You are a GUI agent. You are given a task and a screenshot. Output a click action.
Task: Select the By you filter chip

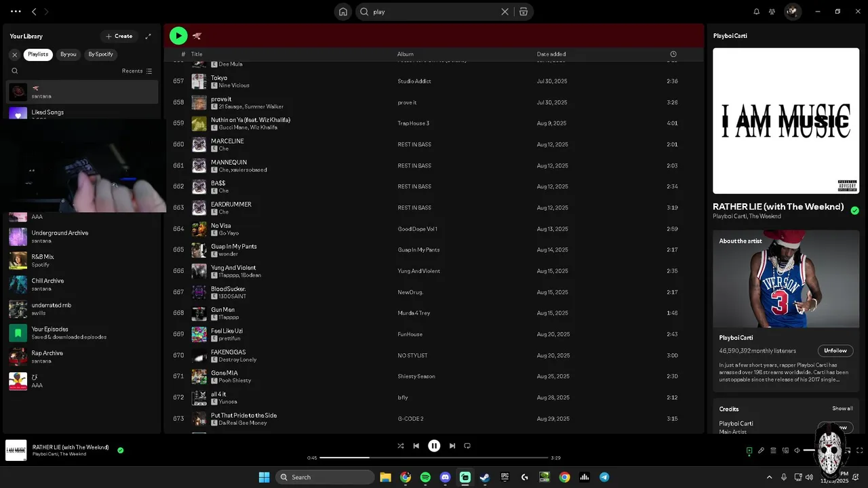tap(68, 54)
